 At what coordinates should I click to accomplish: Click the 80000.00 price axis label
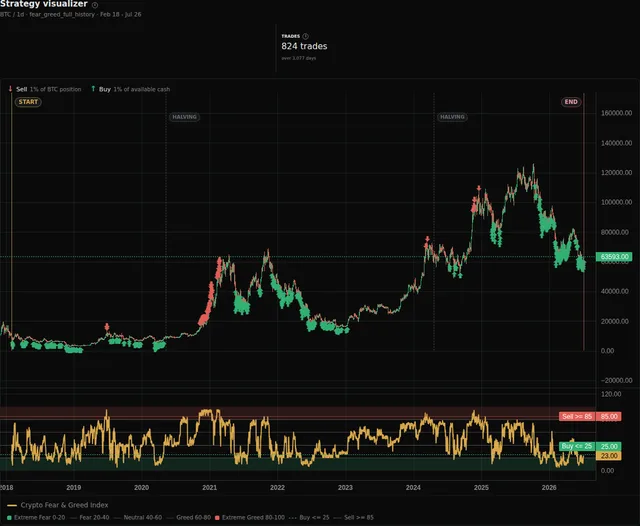[615, 232]
